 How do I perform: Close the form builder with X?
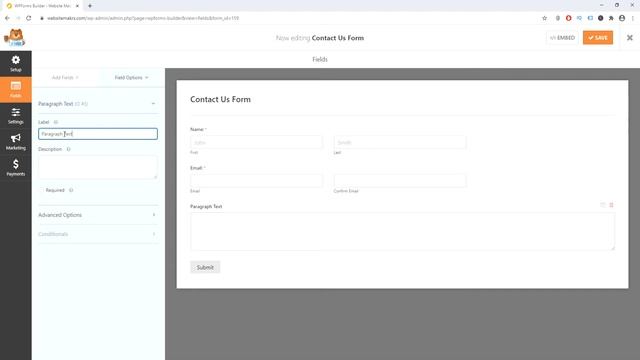(x=629, y=38)
